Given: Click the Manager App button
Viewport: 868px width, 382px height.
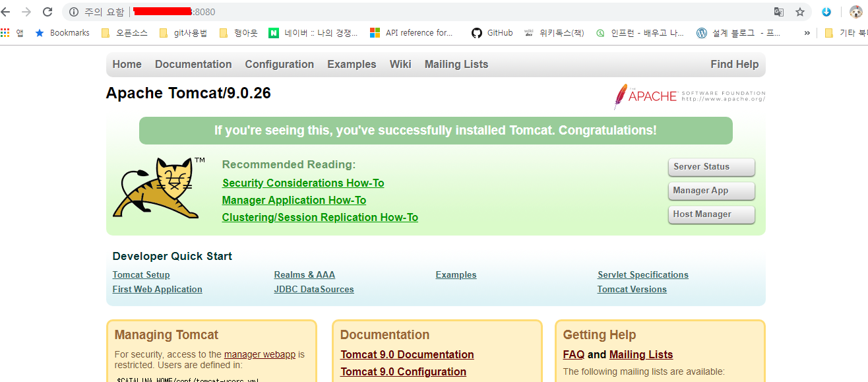Looking at the screenshot, I should coord(711,191).
